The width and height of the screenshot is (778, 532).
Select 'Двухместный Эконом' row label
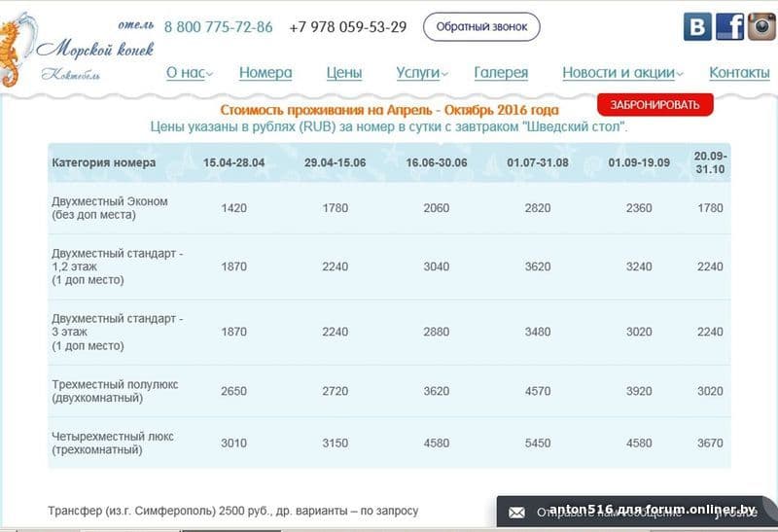point(110,208)
